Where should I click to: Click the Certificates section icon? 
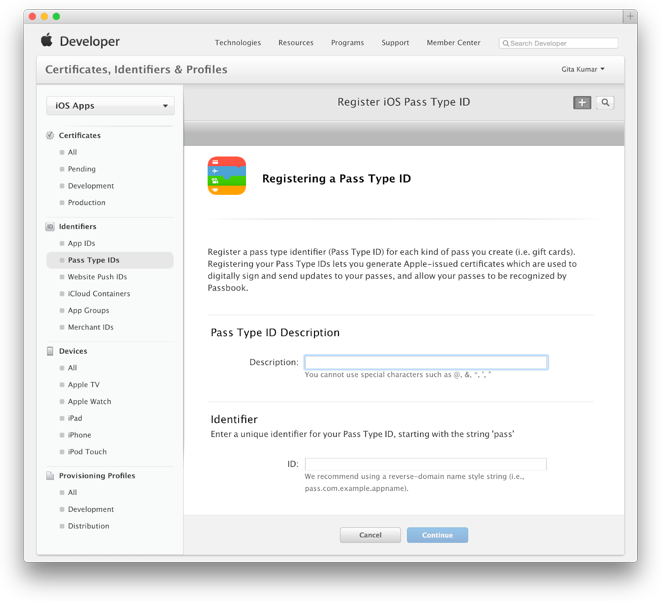(x=50, y=135)
